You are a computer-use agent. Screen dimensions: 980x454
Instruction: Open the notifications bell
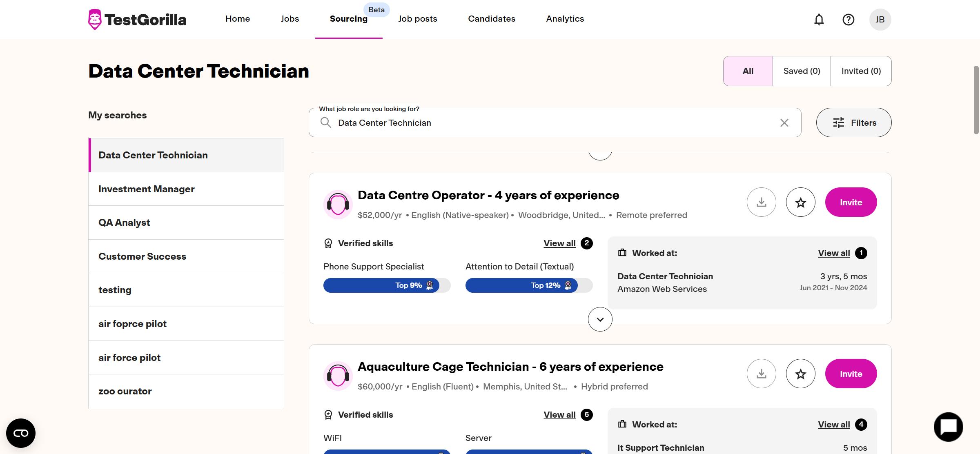point(820,19)
